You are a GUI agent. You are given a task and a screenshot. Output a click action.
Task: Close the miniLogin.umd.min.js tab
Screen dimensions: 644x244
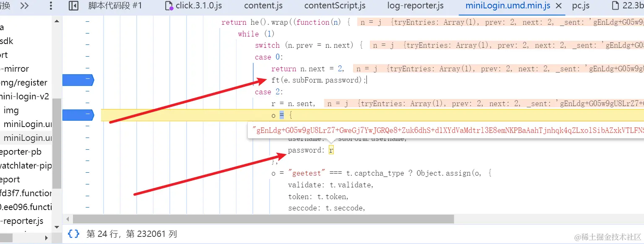558,6
